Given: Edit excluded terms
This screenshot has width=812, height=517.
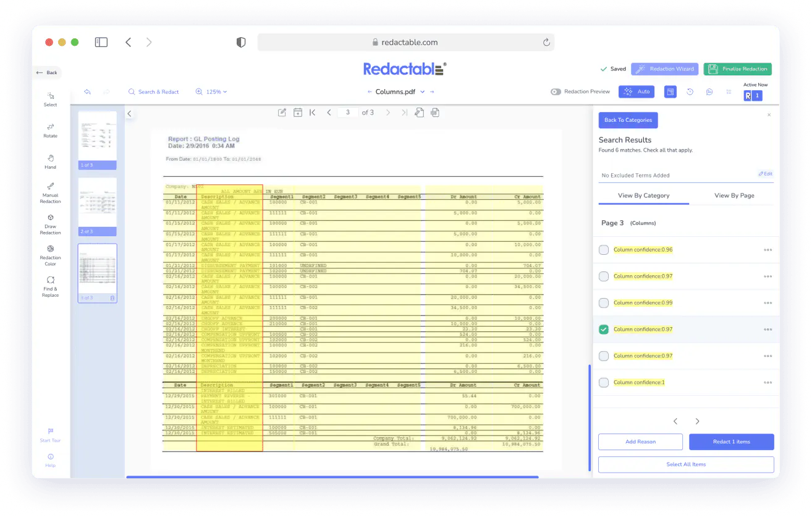Looking at the screenshot, I should coord(766,174).
